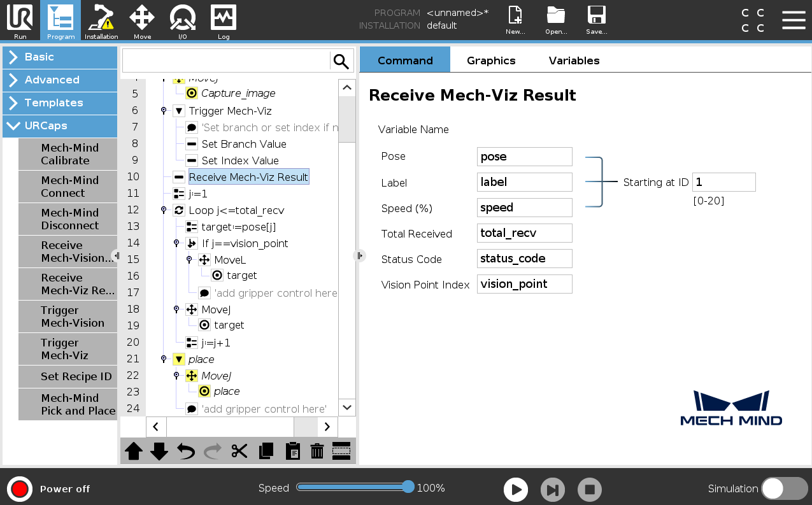Collapse the place folder node
This screenshot has height=505, width=812.
point(164,359)
